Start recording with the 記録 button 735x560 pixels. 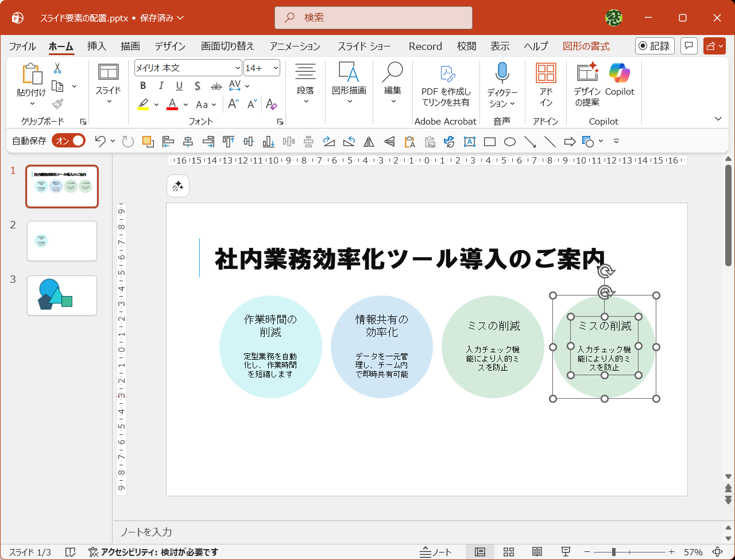click(x=655, y=46)
